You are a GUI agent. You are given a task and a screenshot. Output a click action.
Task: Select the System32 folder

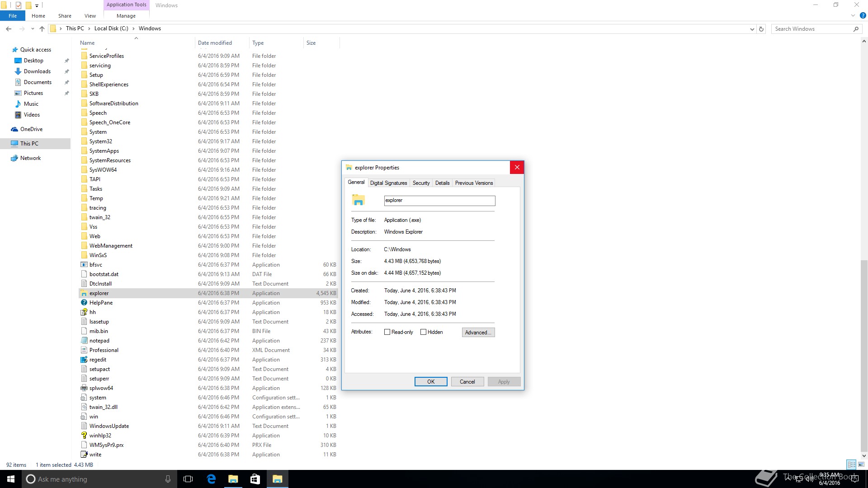coord(100,141)
